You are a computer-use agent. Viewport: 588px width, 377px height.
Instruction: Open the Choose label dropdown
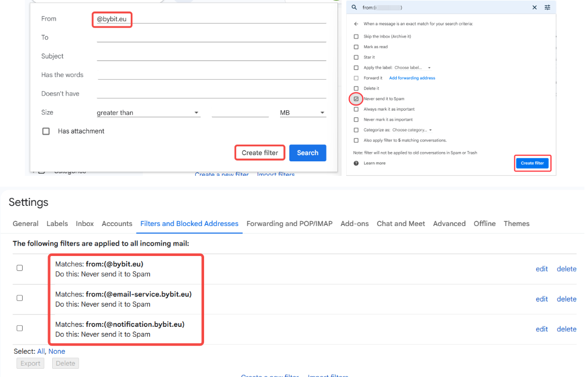click(x=412, y=68)
